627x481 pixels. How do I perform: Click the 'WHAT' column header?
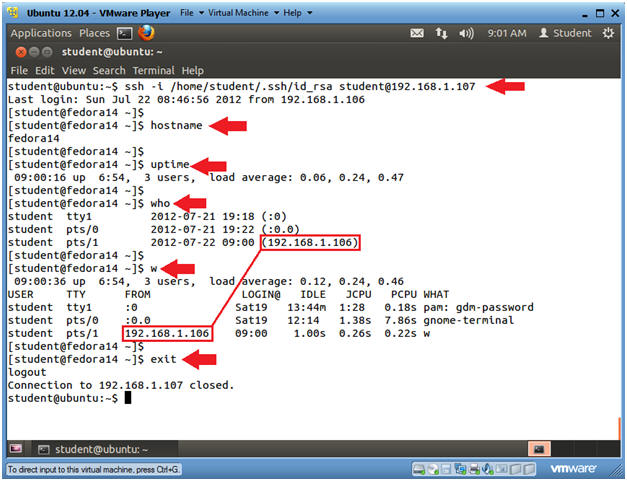[436, 295]
